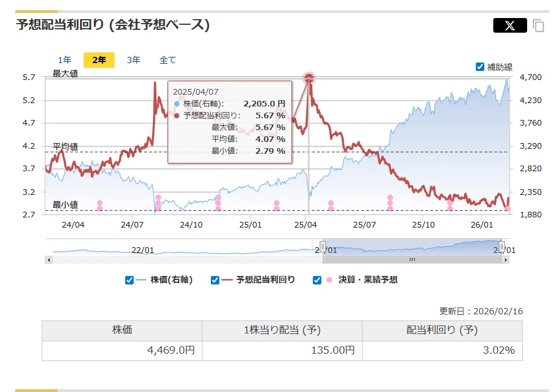This screenshot has width=557, height=392.
Task: Click the 4,700 right axis label
Action: click(531, 77)
